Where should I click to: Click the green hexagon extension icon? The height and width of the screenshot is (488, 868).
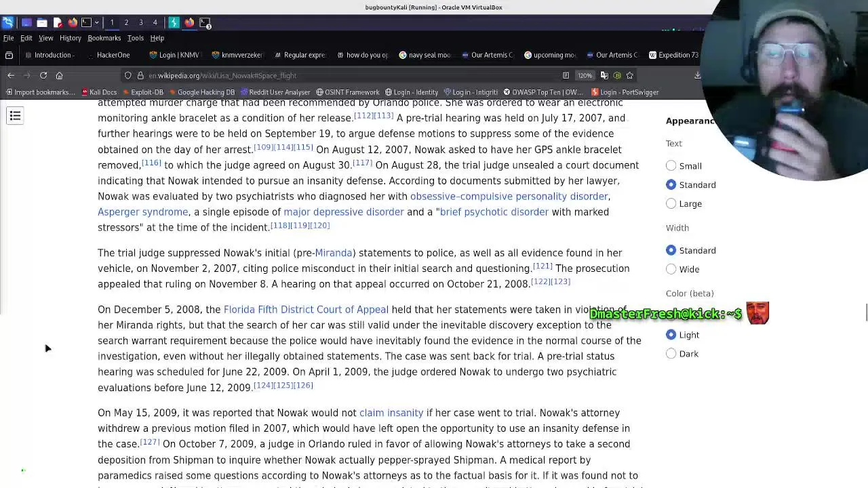pos(617,75)
